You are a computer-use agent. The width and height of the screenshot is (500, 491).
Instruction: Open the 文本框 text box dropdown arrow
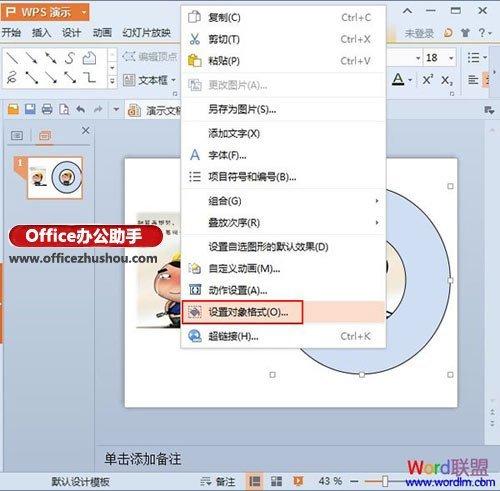173,80
